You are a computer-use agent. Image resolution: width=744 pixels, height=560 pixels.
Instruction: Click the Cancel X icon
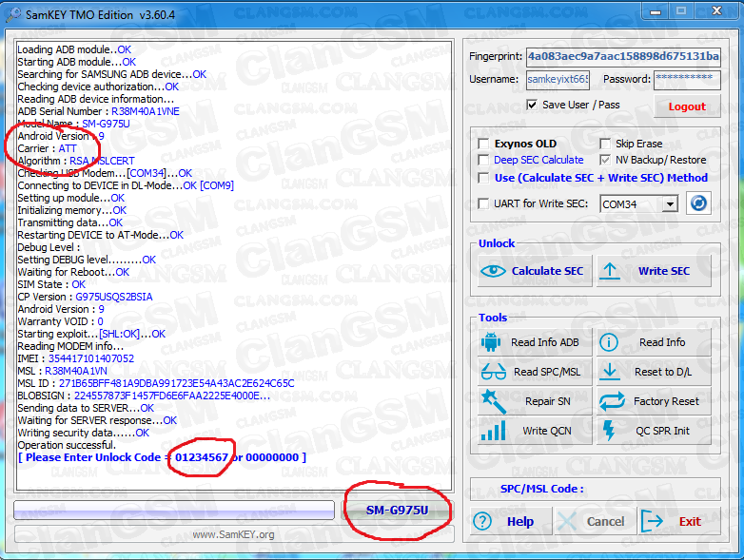click(x=567, y=521)
